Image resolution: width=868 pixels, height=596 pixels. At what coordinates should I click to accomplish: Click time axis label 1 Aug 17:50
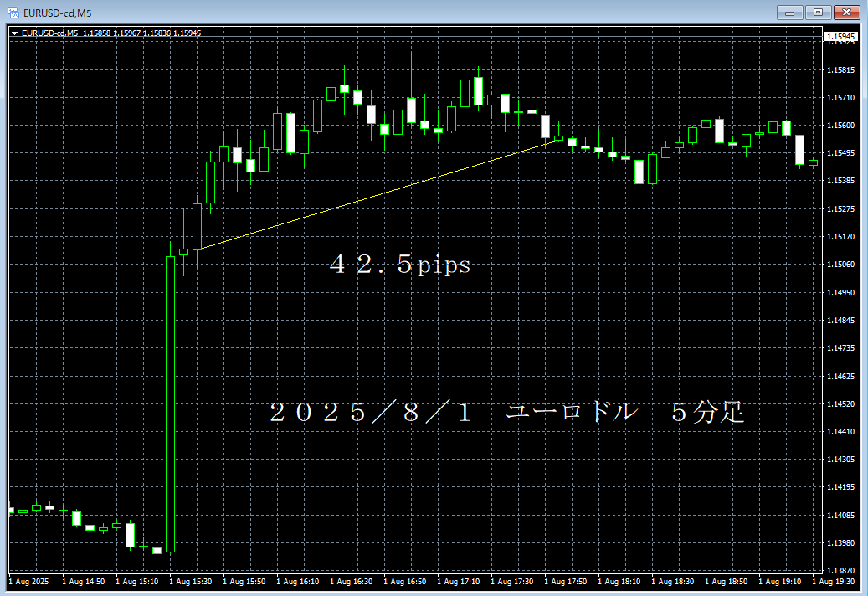click(x=566, y=582)
